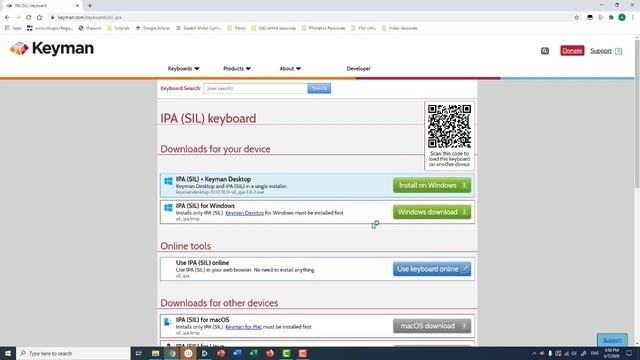Open site search magnifier icon
Image resolution: width=640 pixels, height=360 pixels.
click(545, 51)
